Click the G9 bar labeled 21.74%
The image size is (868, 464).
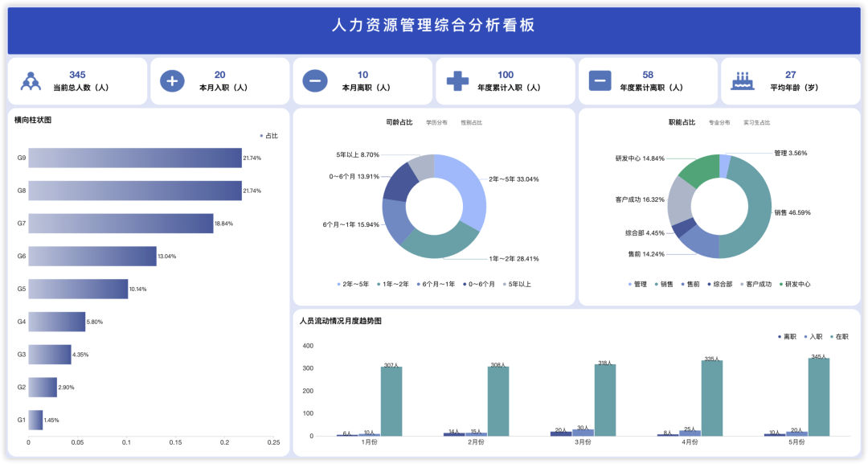(135, 158)
